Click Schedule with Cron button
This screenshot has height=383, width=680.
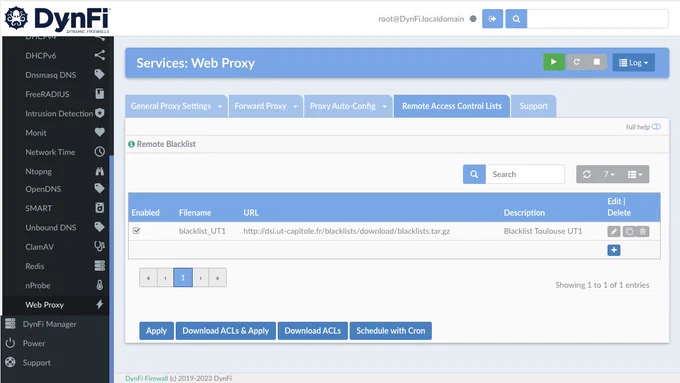(x=391, y=331)
